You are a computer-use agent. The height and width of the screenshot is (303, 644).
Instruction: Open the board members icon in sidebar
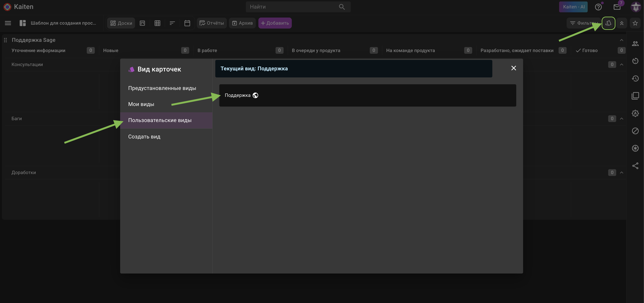point(635,43)
